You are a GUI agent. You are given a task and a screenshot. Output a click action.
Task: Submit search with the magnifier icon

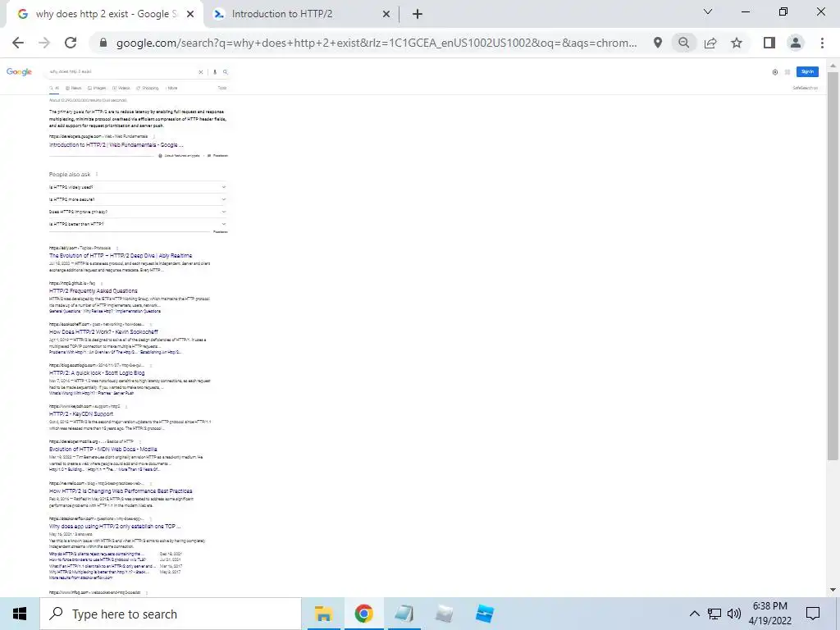[x=225, y=72]
